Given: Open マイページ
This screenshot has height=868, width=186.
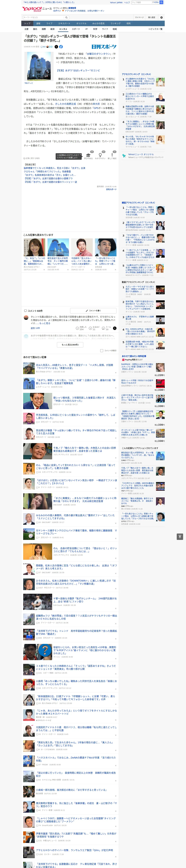Looking at the screenshot, I should pos(139,17).
